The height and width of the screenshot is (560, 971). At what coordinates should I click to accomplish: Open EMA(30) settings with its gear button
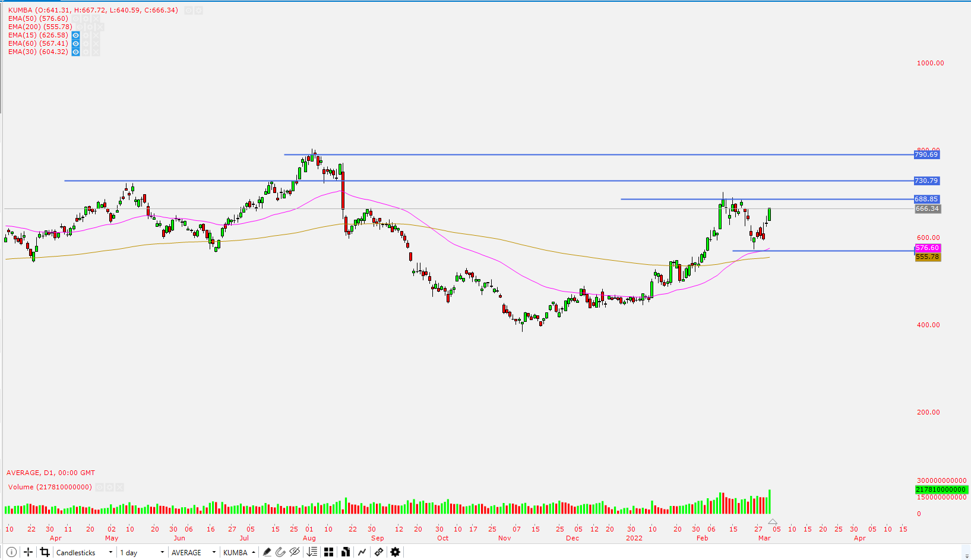coord(85,52)
